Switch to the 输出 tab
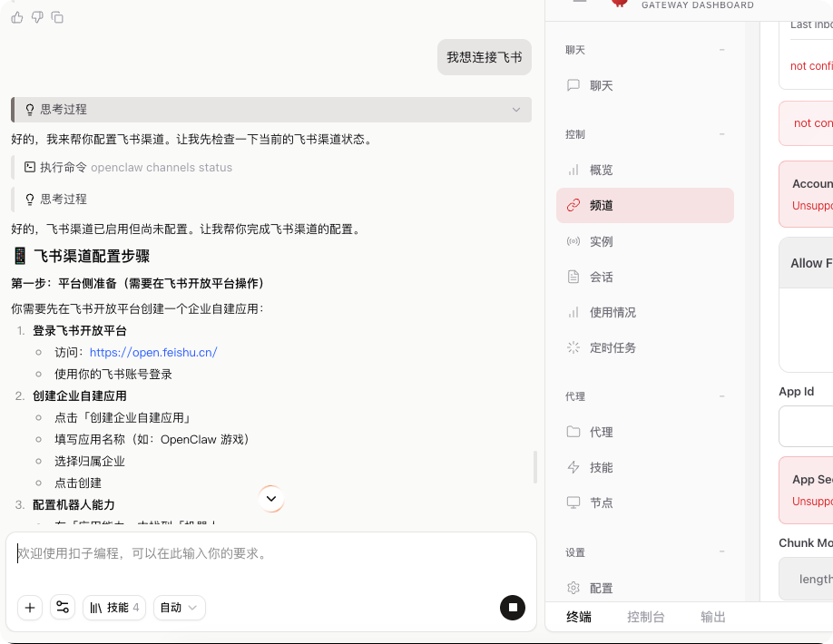 point(713,617)
